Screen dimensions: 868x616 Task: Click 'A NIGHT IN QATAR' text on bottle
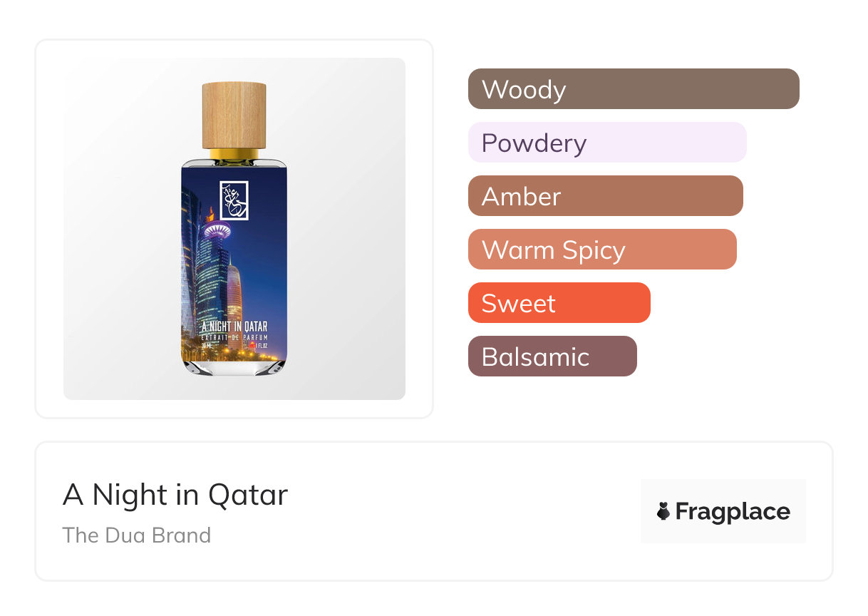coord(234,327)
